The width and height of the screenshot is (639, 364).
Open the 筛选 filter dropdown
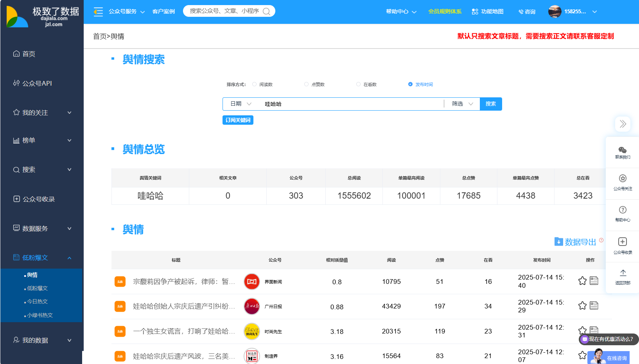[x=462, y=104]
